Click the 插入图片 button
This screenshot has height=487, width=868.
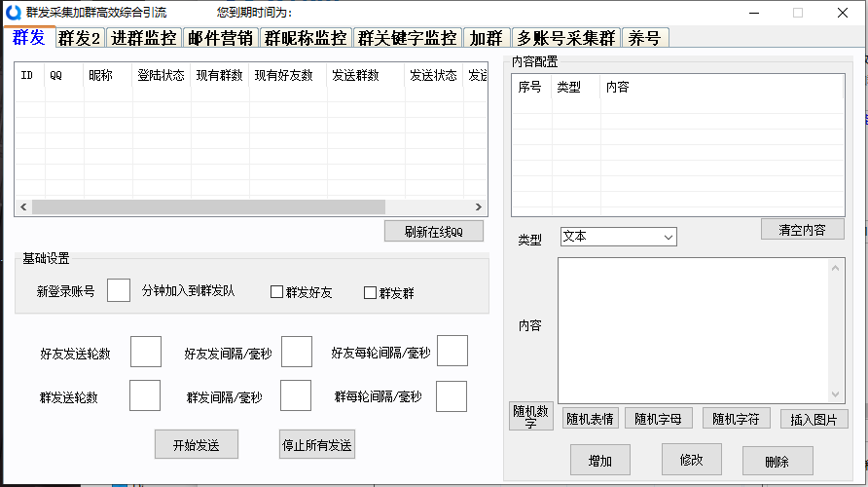click(x=814, y=419)
